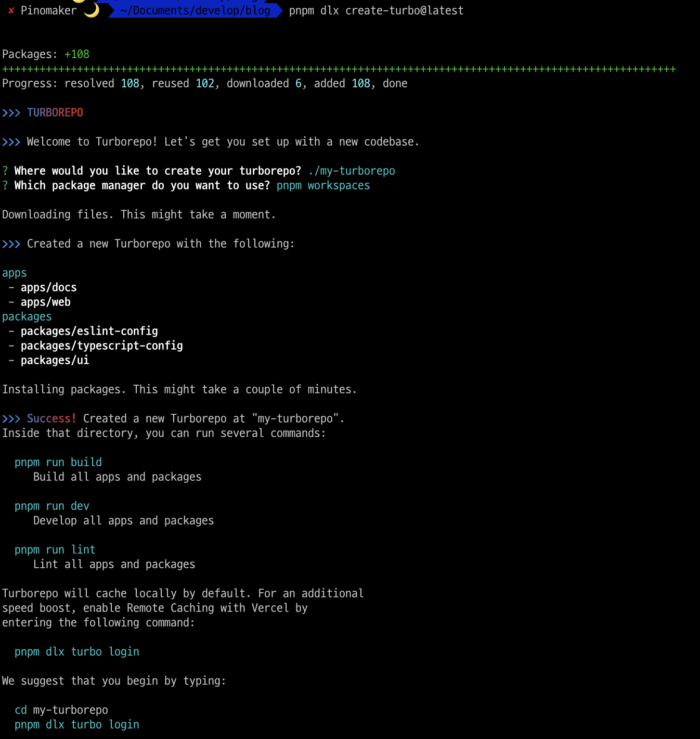Click 'downloaded 6' in the Progress line
700x739 pixels.
click(x=264, y=83)
